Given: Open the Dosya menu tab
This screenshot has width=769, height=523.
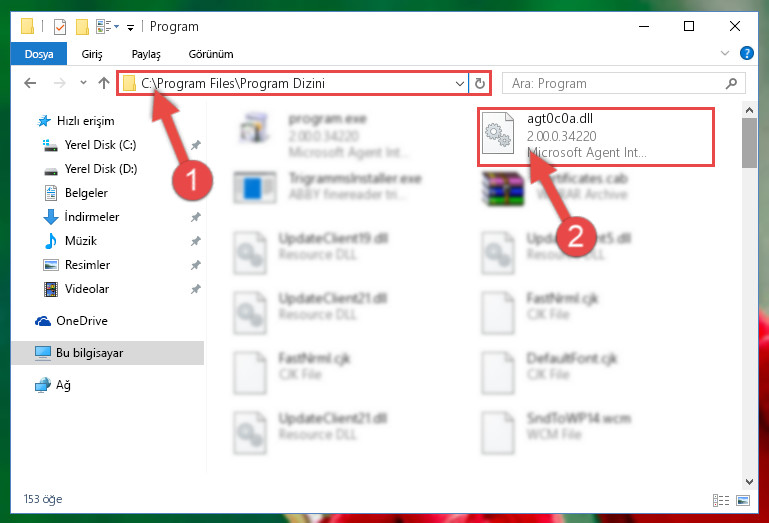Looking at the screenshot, I should 39,54.
